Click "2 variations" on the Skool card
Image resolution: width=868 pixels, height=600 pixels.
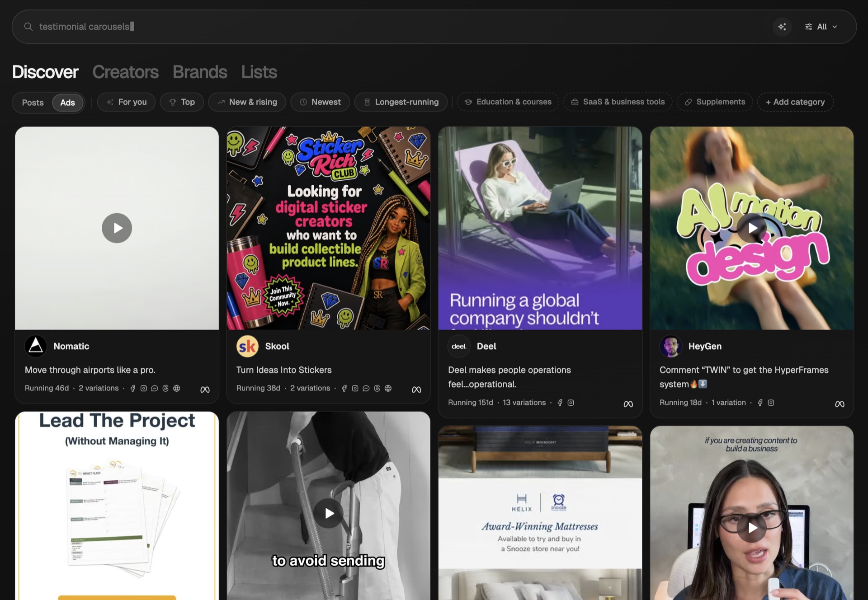[x=310, y=389]
